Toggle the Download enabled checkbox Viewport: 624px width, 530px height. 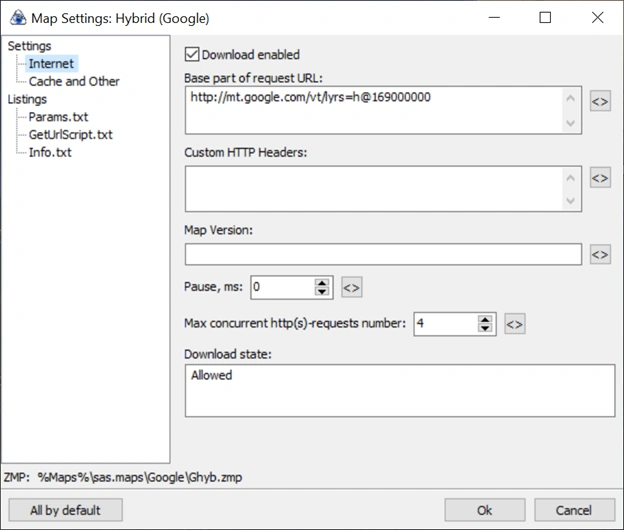pos(193,55)
